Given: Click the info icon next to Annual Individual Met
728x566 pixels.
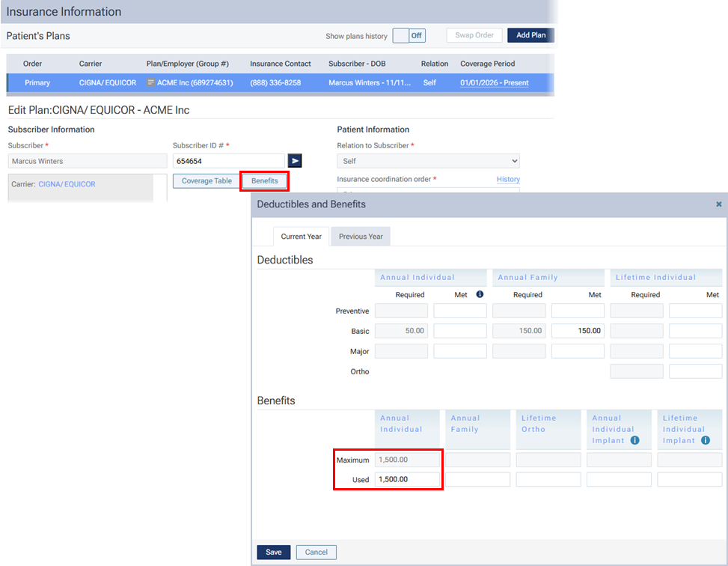Looking at the screenshot, I should click(479, 295).
